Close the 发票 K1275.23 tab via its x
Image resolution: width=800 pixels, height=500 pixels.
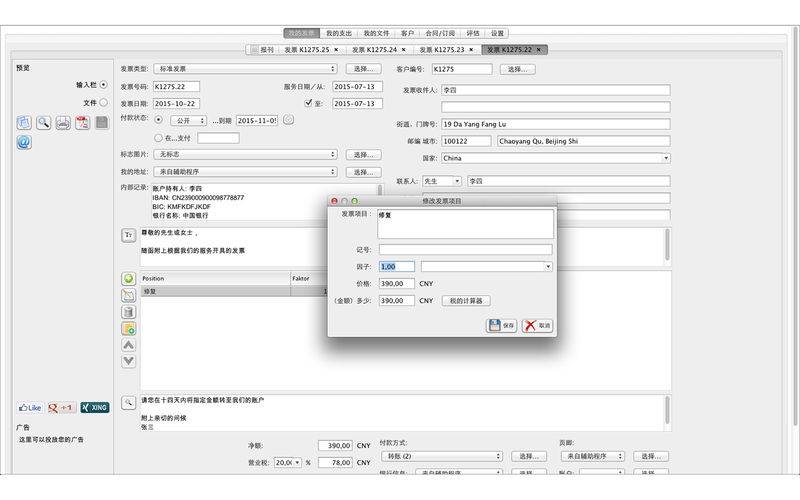coord(471,49)
